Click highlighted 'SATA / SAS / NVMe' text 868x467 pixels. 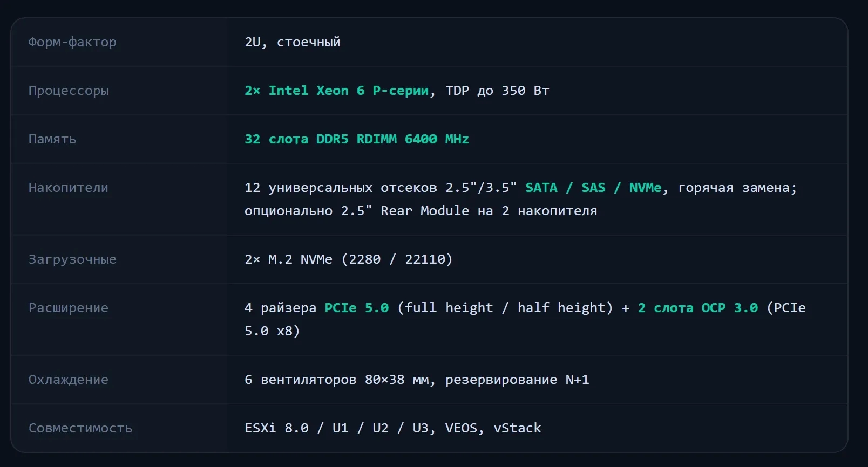click(x=593, y=188)
